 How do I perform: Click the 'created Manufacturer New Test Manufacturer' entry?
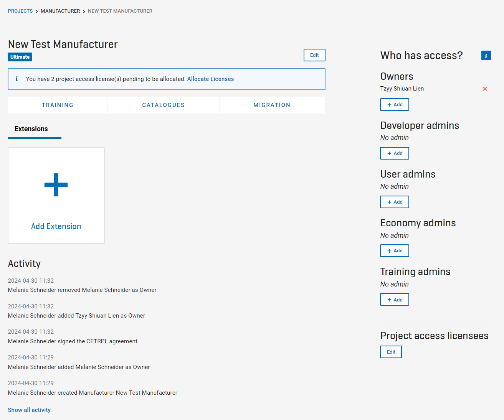(x=93, y=393)
